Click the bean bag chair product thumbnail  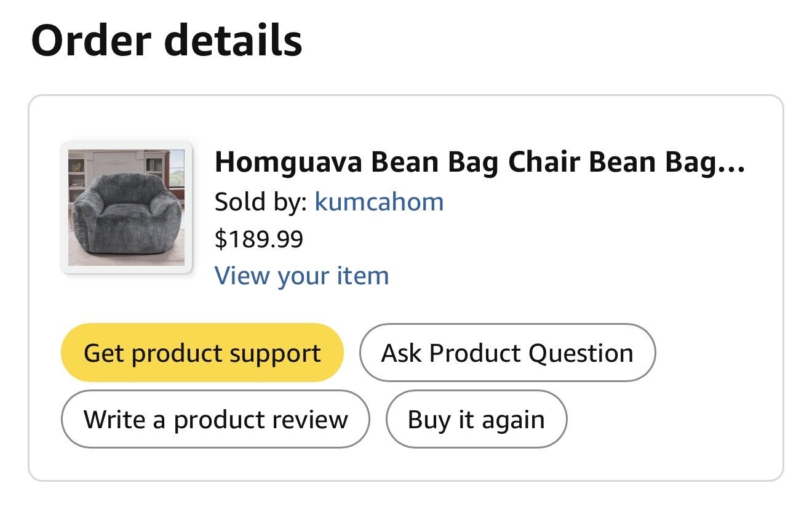click(x=126, y=207)
